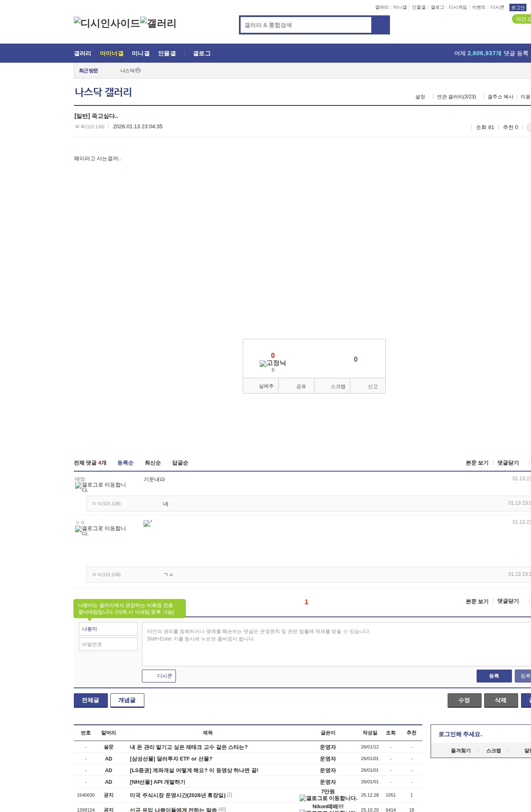Image resolution: width=531 pixels, height=812 pixels.
Task: Click the 비밀번호 password field
Action: [x=108, y=644]
